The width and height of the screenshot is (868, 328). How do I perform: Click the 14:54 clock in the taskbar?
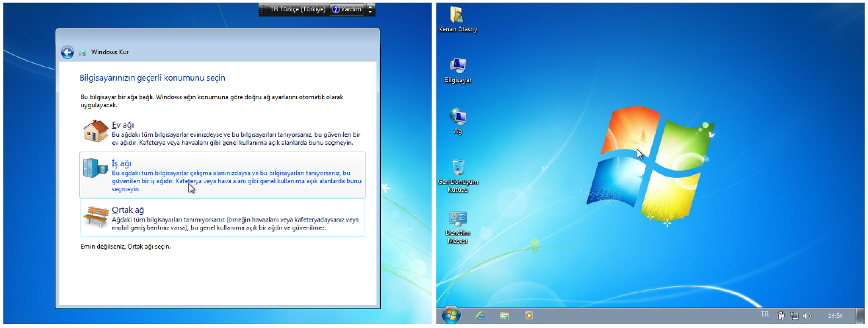[836, 316]
